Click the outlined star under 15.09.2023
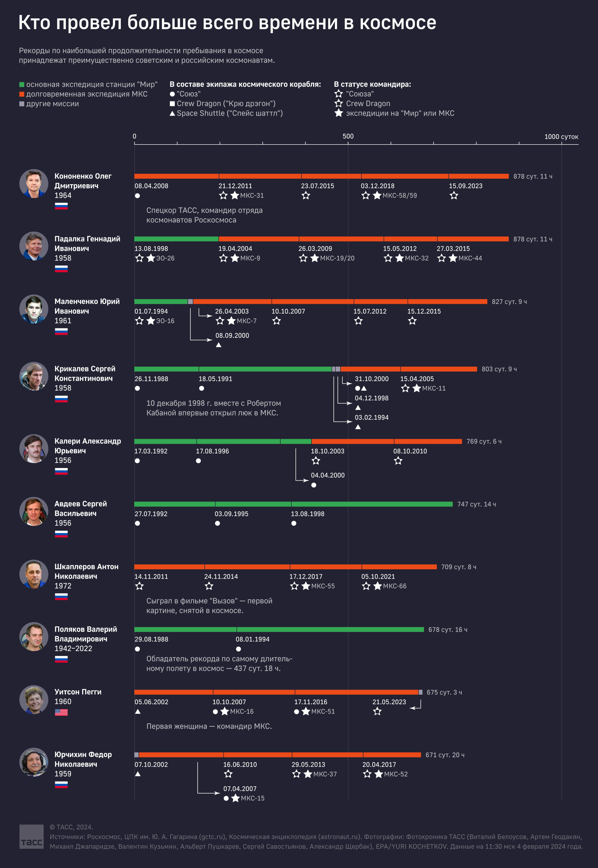Viewport: 598px width, 868px height. (454, 195)
